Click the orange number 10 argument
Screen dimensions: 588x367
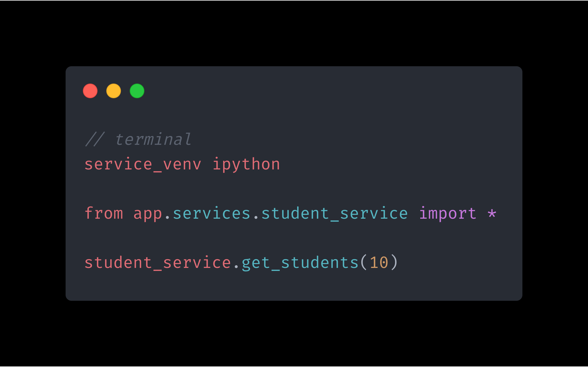coord(379,262)
